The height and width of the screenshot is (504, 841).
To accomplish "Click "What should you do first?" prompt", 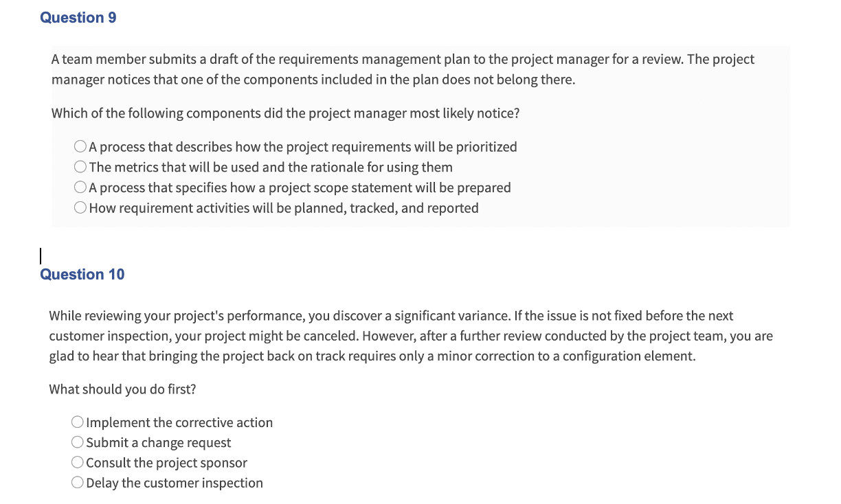I will [x=122, y=389].
